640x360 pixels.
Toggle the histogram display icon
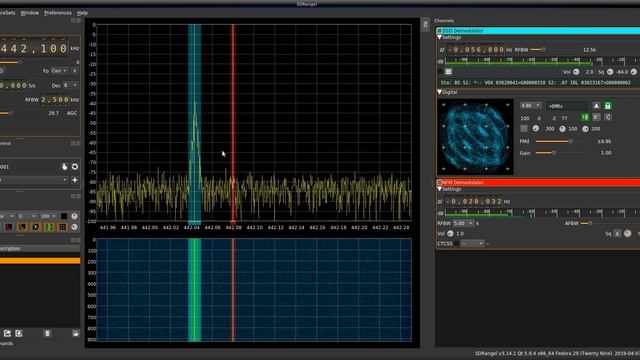[36, 227]
